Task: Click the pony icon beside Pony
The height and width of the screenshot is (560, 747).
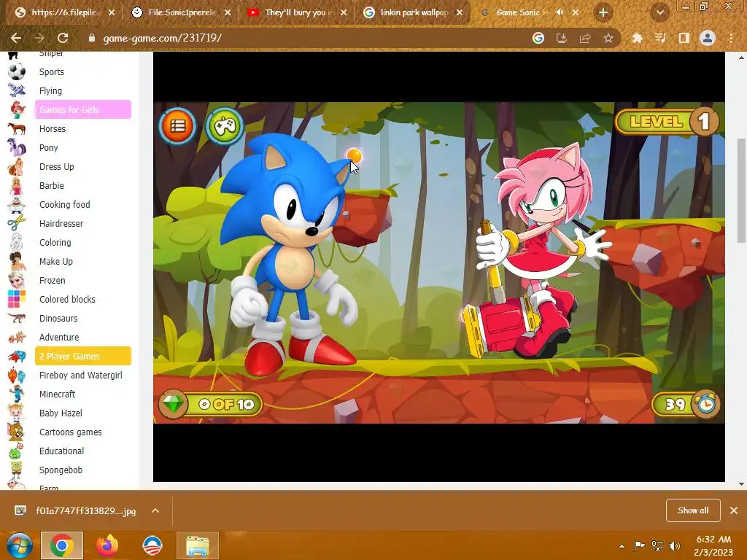Action: [x=17, y=147]
